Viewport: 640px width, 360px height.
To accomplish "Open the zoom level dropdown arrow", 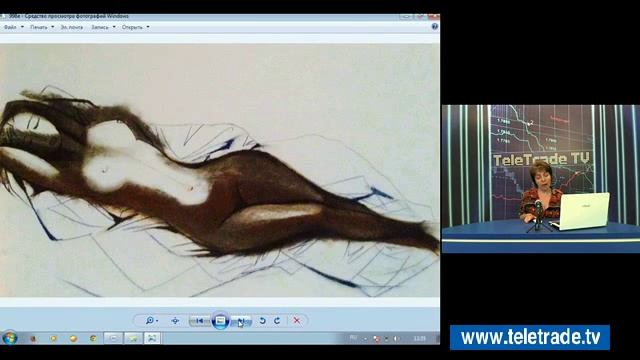I will click(x=157, y=321).
